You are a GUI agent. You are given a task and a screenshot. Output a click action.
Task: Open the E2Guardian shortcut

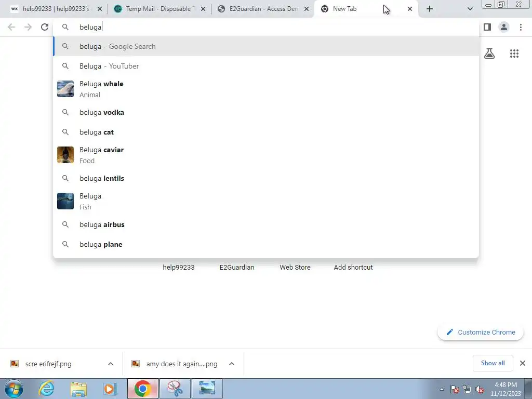pos(237,267)
